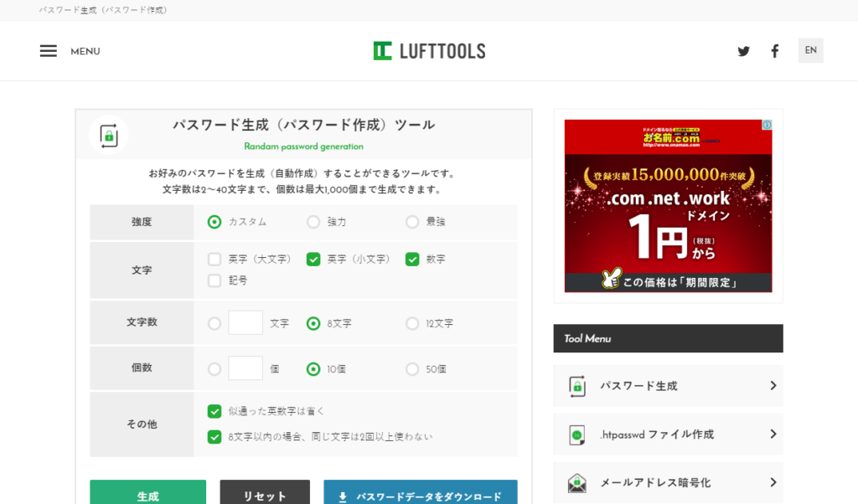Click the green 生成 button

point(147,493)
